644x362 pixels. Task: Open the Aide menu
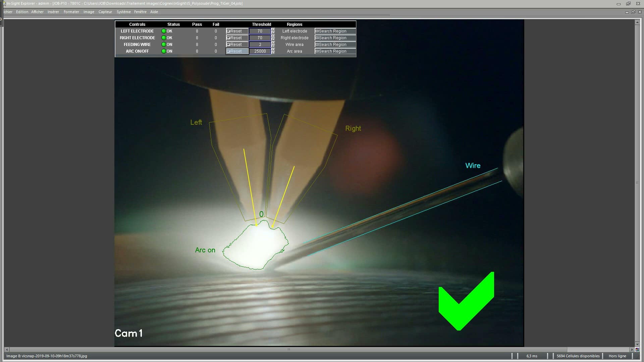pyautogui.click(x=154, y=12)
